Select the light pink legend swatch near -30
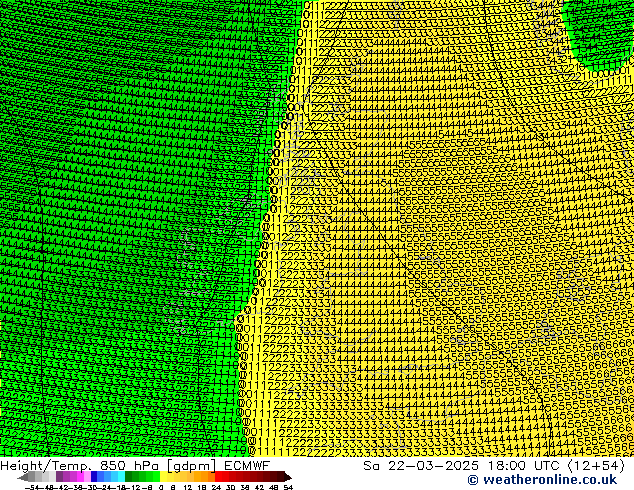 [x=87, y=476]
